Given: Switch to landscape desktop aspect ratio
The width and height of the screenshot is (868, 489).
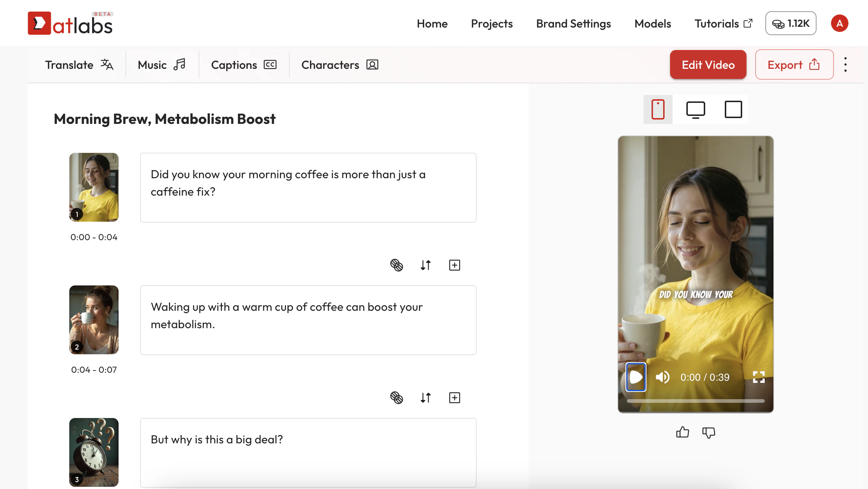Looking at the screenshot, I should click(695, 109).
